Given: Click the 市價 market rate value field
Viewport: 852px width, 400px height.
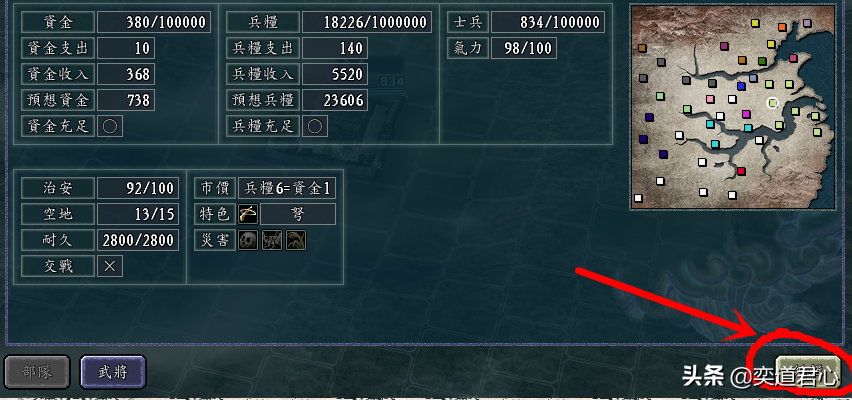Looking at the screenshot, I should click(287, 188).
